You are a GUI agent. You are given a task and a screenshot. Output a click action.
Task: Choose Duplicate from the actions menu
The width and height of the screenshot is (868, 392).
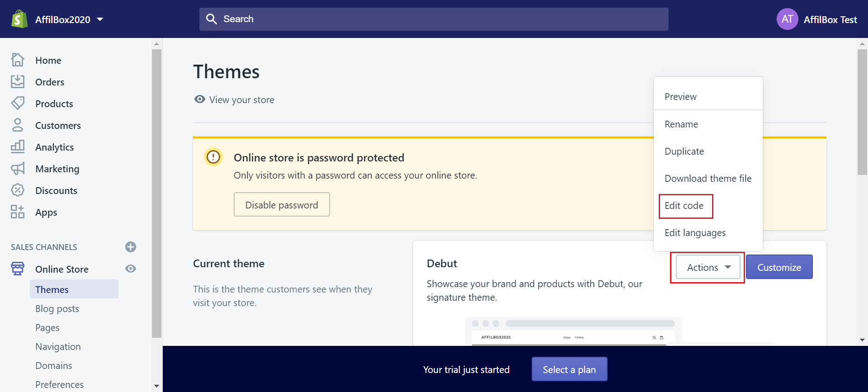[x=684, y=151]
